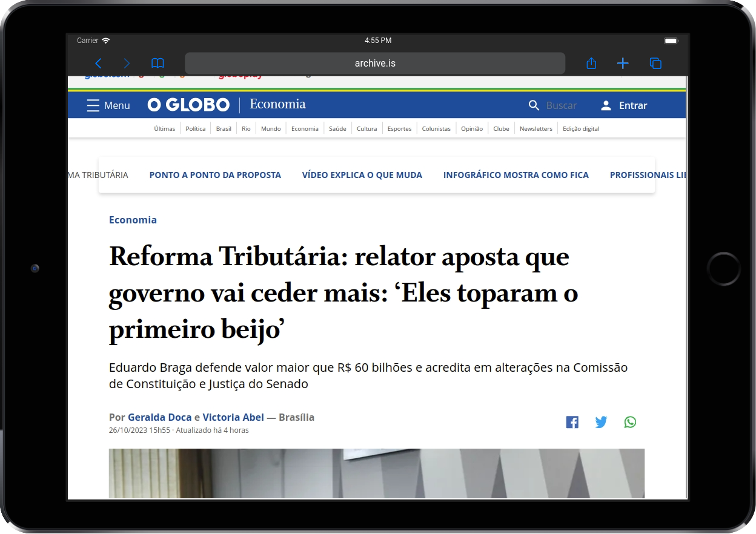The height and width of the screenshot is (534, 756).
Task: Click the Buscar search magnifier icon
Action: coord(534,105)
